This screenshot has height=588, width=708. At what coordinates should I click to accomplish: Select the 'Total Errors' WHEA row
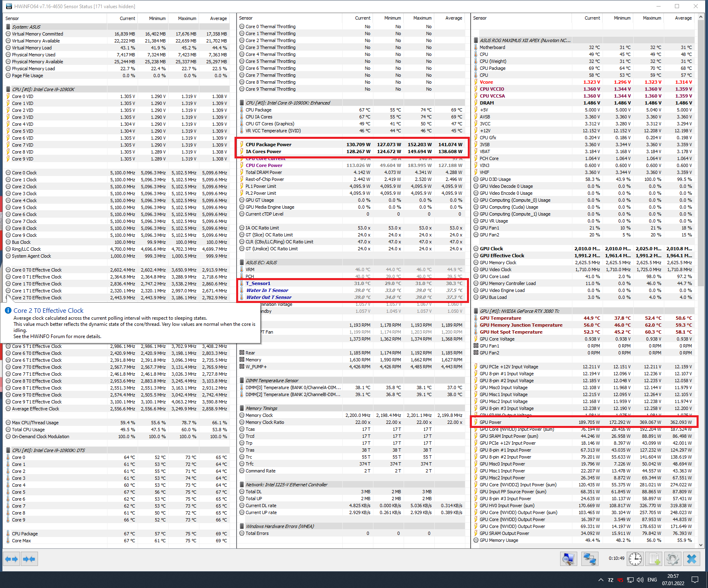click(x=351, y=533)
